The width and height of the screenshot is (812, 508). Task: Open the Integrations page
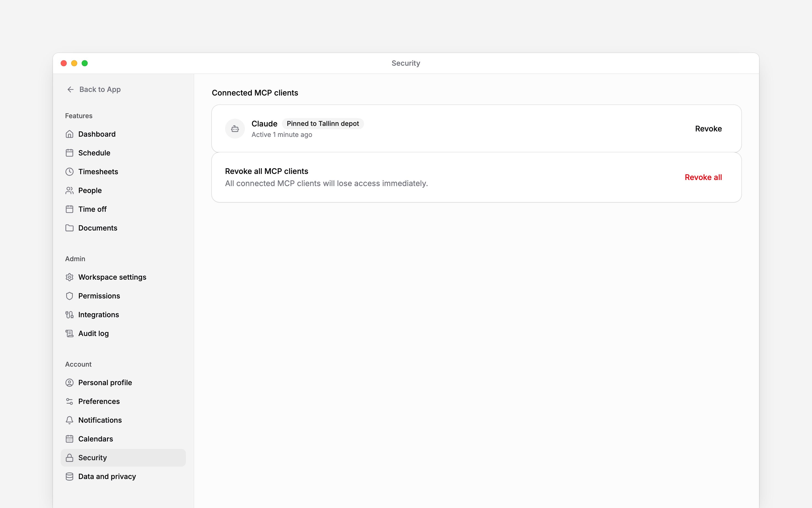point(123,315)
